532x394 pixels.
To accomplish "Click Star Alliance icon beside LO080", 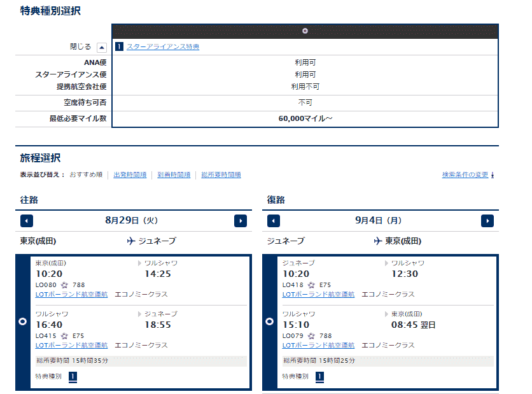I will (64, 285).
